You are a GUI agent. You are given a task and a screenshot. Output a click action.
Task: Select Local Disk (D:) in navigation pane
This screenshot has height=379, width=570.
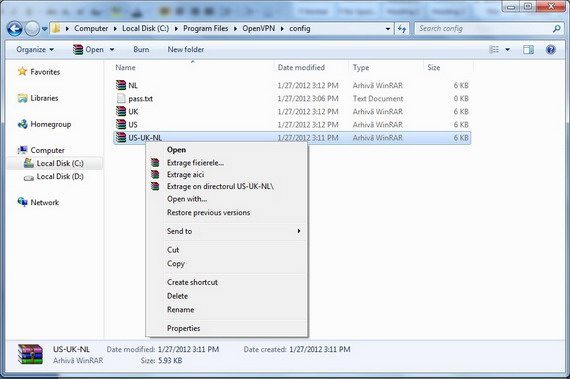point(60,177)
